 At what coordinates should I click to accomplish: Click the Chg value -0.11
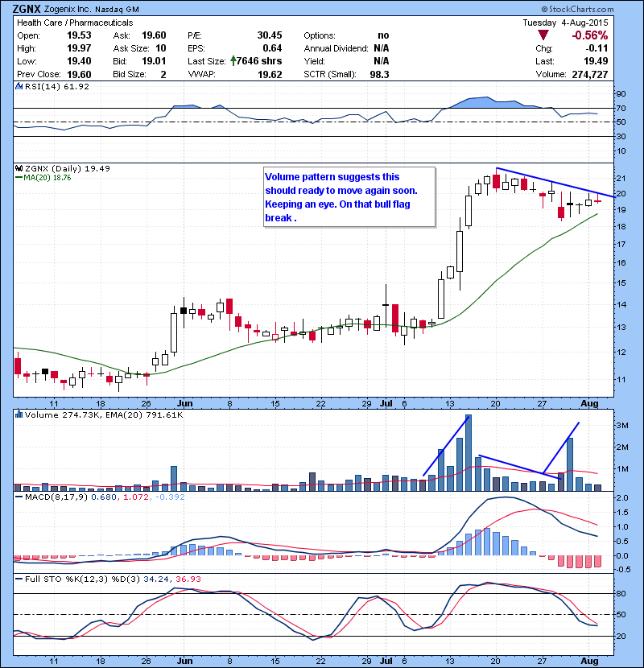click(597, 47)
